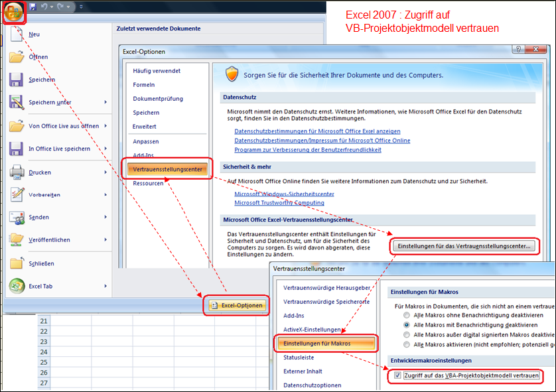Screen dimensions: 556x392
Task: Click the Excel Tab icon
Action: pos(17,286)
